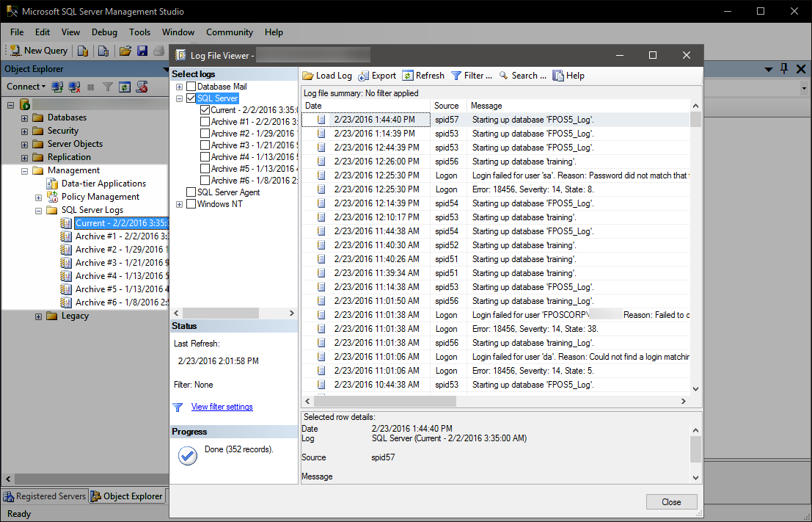
Task: Collapse the SQL Server Logs folder
Action: coord(38,211)
